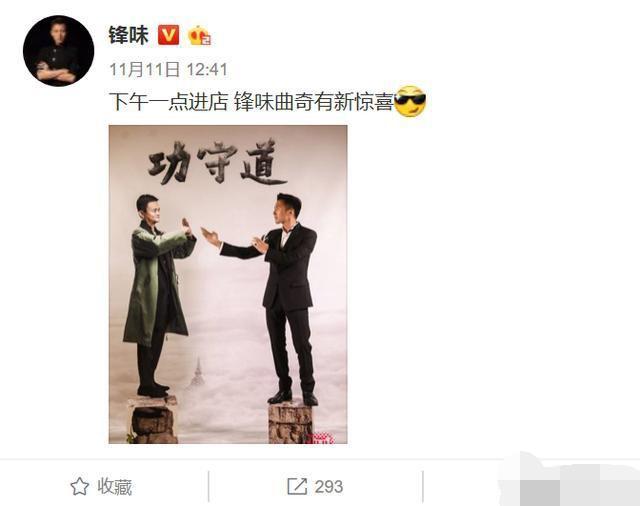
Task: Open the post timestamp 11月11日 12:41
Action: [168, 69]
